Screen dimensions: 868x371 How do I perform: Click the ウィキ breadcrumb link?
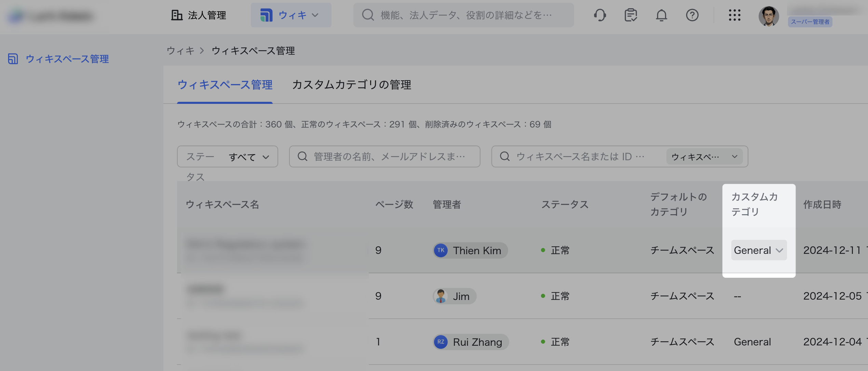180,51
